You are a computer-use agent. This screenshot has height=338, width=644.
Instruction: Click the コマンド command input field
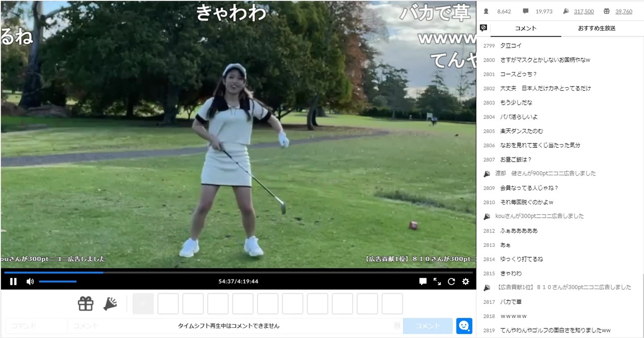(x=36, y=326)
